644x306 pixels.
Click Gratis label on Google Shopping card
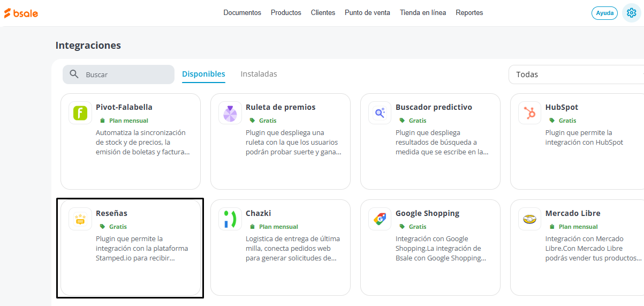click(418, 227)
